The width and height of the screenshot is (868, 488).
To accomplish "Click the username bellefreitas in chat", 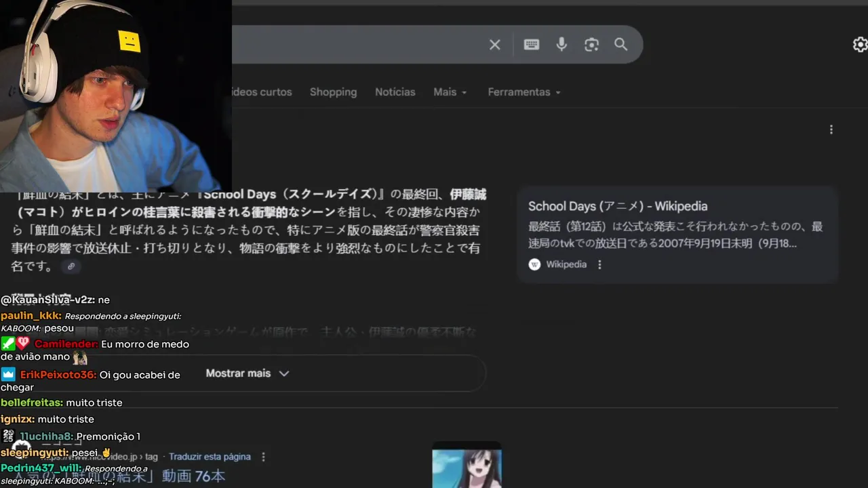I will [32, 403].
